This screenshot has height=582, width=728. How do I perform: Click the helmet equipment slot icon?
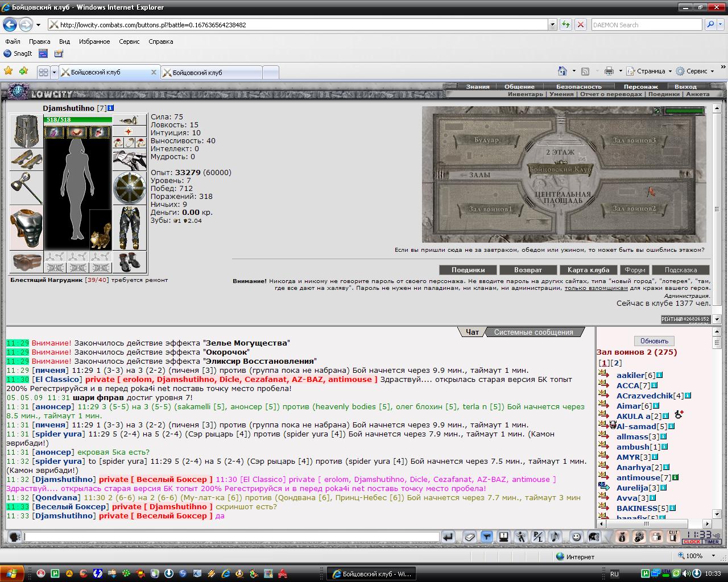26,131
